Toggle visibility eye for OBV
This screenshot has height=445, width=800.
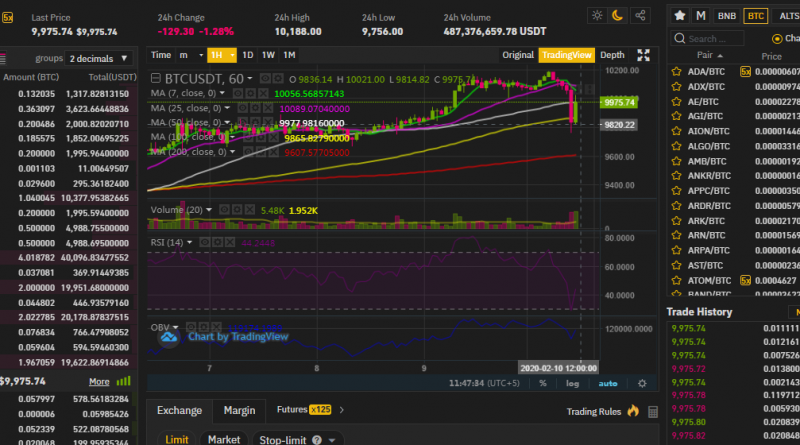tap(191, 327)
